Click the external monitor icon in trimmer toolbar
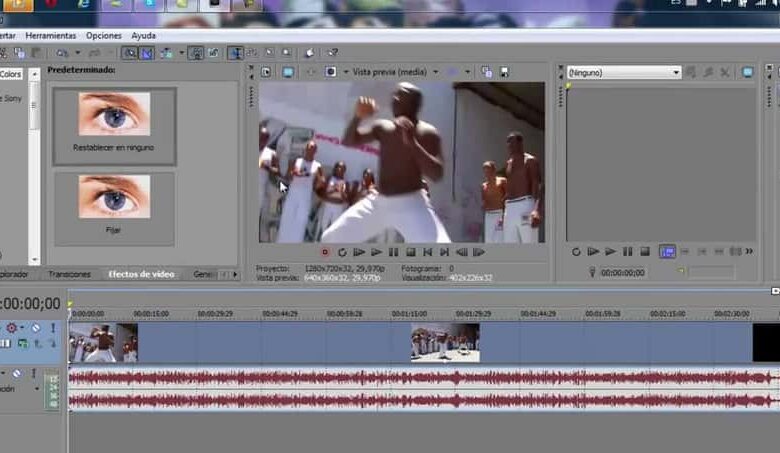780x453 pixels. (747, 73)
